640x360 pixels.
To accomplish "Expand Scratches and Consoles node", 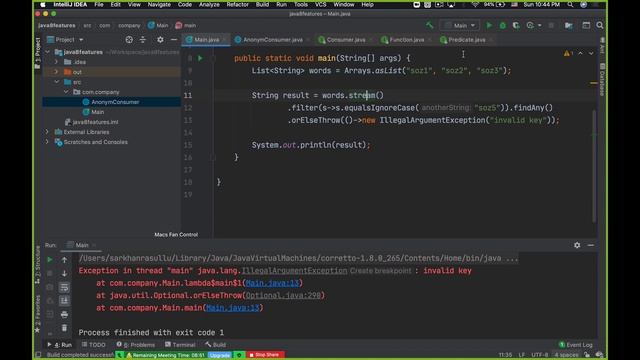I will [x=47, y=142].
